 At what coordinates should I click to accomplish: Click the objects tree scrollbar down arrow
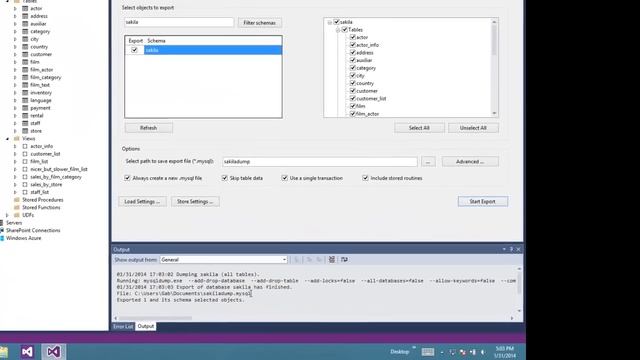[494, 113]
